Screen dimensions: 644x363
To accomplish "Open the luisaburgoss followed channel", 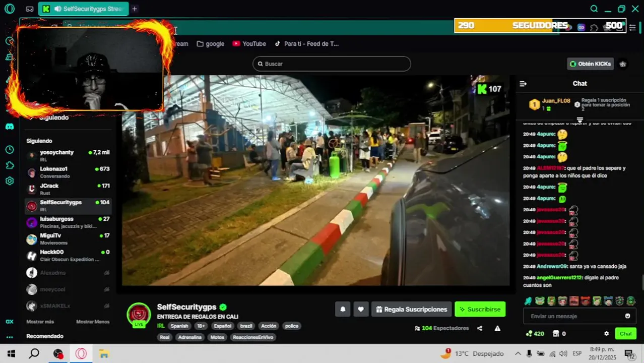I will coord(68,222).
